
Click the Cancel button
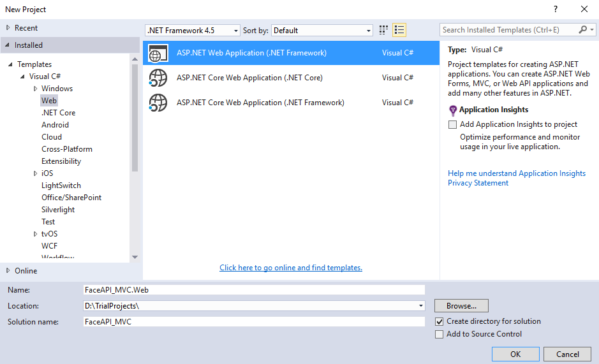point(567,354)
